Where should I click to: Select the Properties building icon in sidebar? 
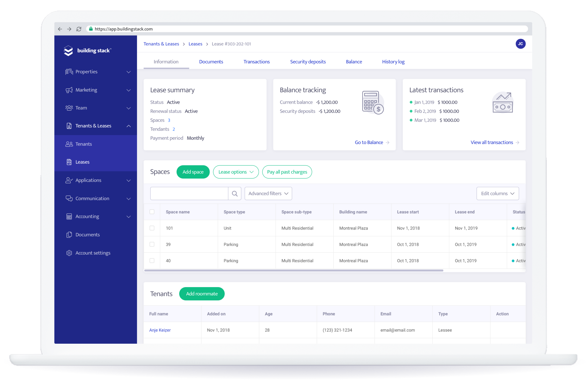(69, 71)
